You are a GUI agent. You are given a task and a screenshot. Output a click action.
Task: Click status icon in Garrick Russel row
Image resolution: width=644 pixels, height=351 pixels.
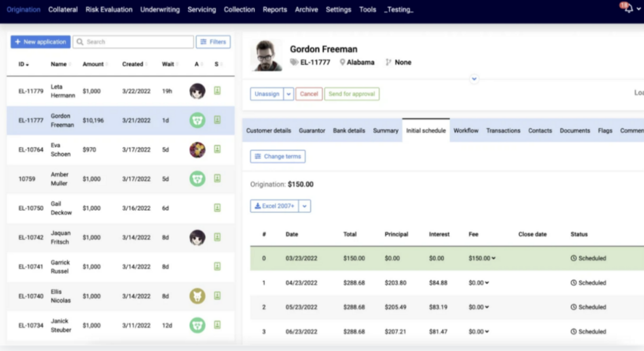[217, 266]
